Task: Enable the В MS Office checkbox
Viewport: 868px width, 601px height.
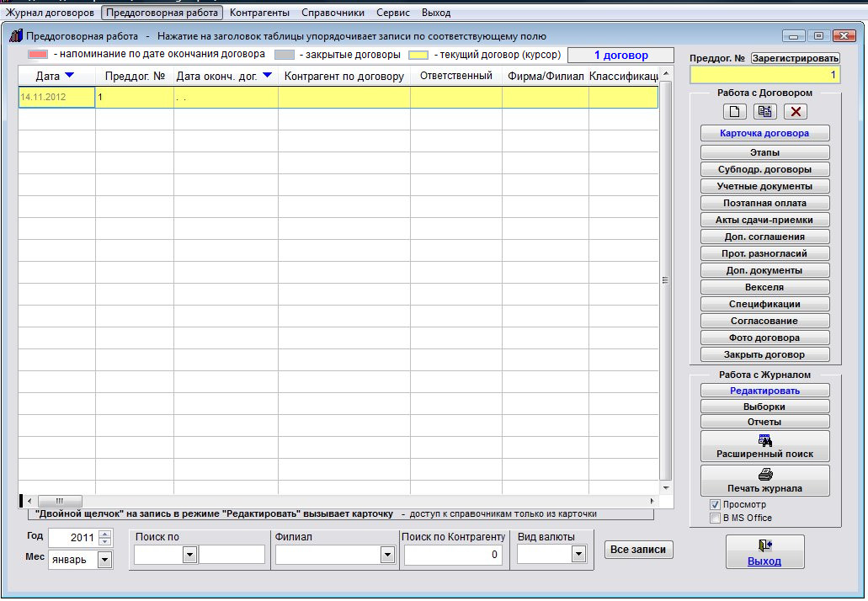Action: coord(716,518)
